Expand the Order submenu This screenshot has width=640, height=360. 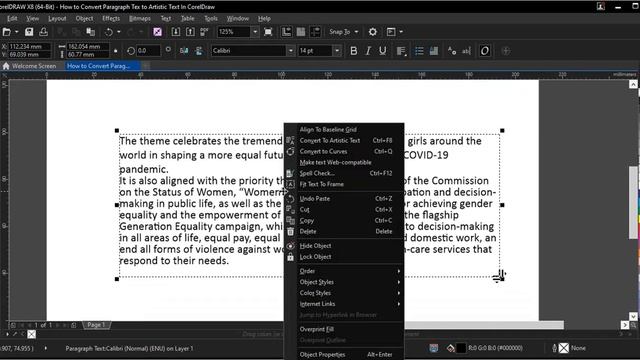[344, 271]
